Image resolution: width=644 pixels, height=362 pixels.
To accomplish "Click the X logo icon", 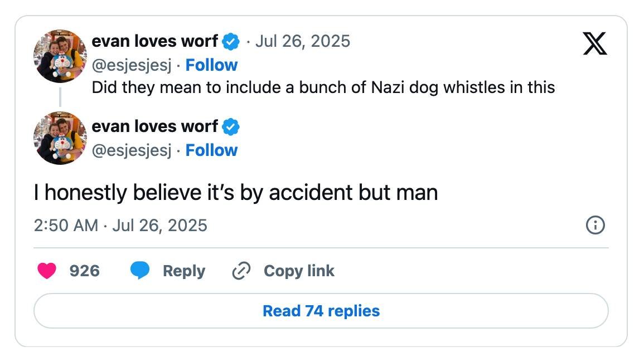I will (x=595, y=43).
